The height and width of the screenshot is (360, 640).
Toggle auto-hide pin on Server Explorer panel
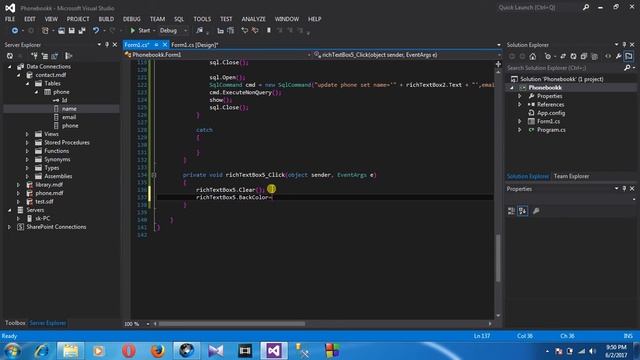pos(107,44)
